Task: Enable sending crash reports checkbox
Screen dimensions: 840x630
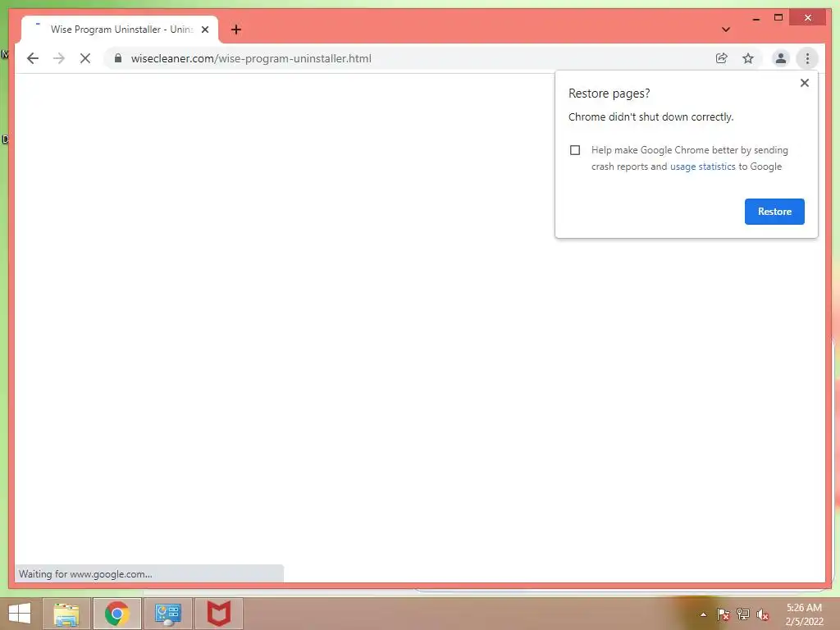Action: tap(575, 150)
